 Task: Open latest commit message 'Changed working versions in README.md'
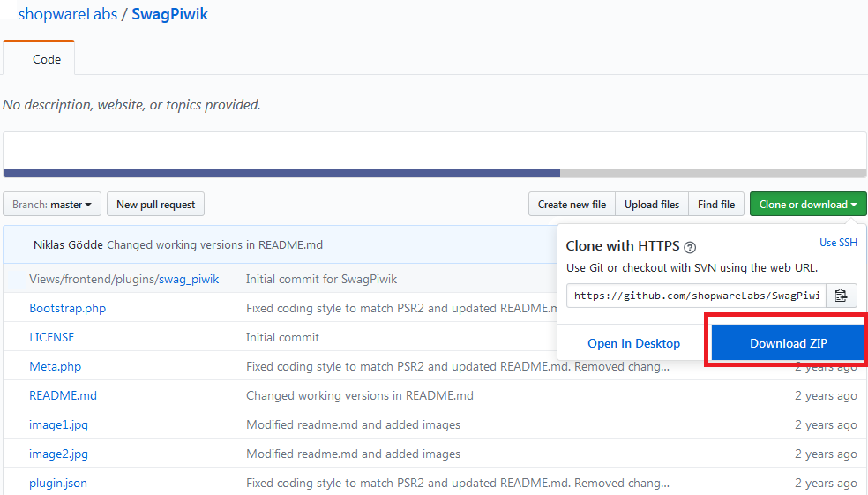point(214,244)
